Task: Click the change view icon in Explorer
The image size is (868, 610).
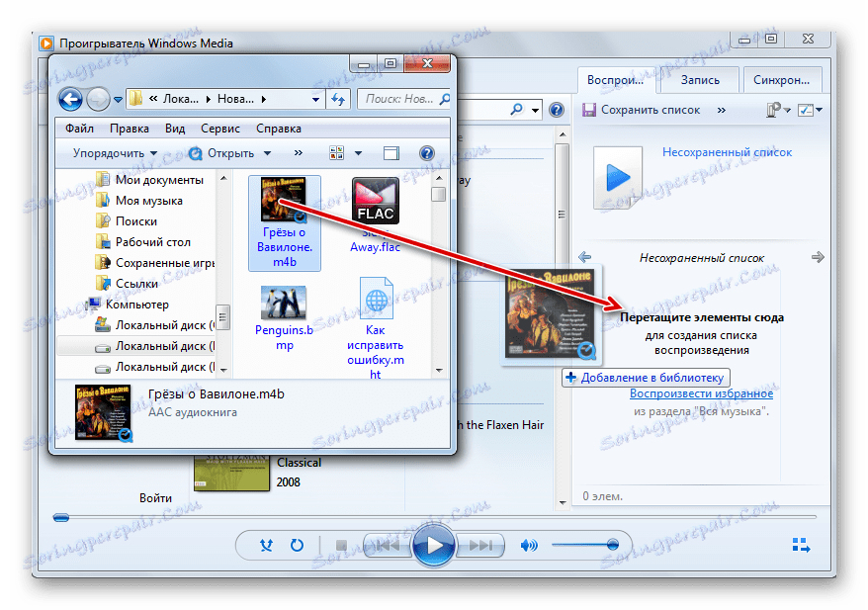Action: point(336,153)
